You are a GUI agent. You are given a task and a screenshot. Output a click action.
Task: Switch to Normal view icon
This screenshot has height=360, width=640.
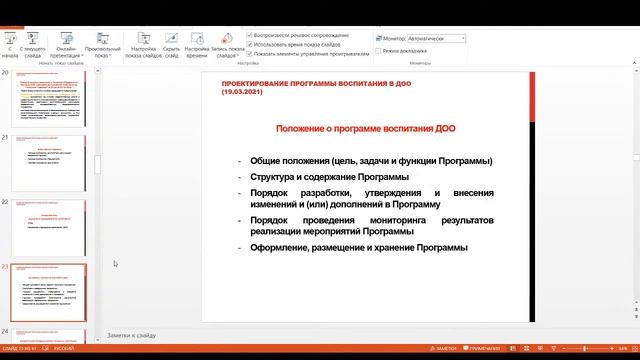coord(513,349)
